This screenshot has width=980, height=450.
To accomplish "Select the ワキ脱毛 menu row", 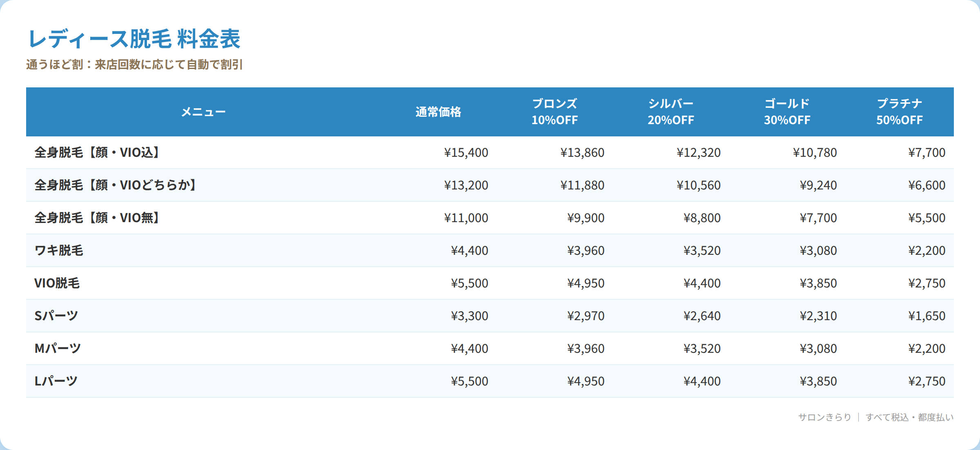I will [x=490, y=250].
